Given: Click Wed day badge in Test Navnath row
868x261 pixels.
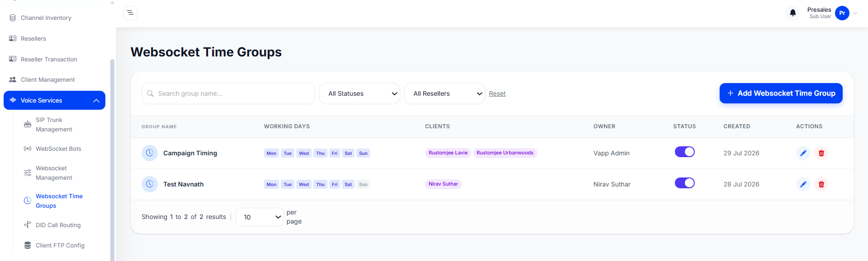Looking at the screenshot, I should pos(304,184).
